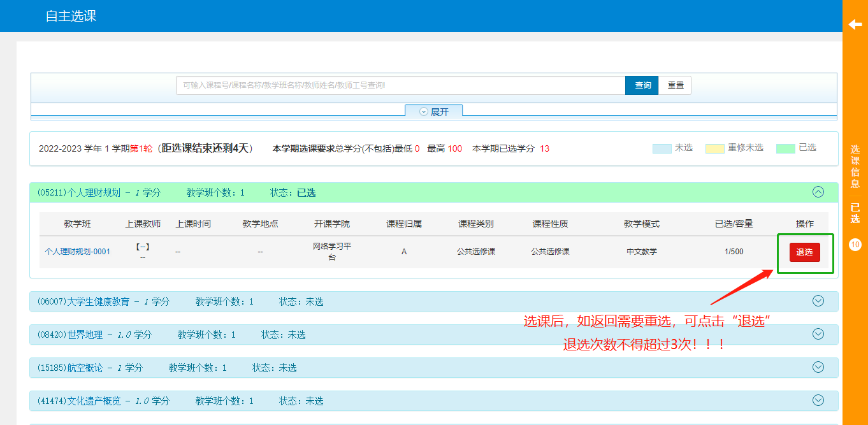Click the 重修未选 yellow legend swatch
Screen dimensions: 868x425
coord(714,148)
